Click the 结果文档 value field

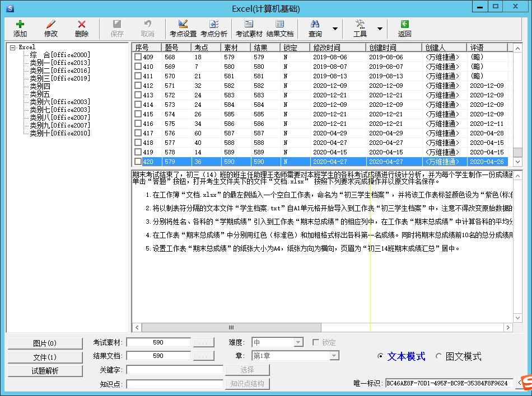click(158, 356)
